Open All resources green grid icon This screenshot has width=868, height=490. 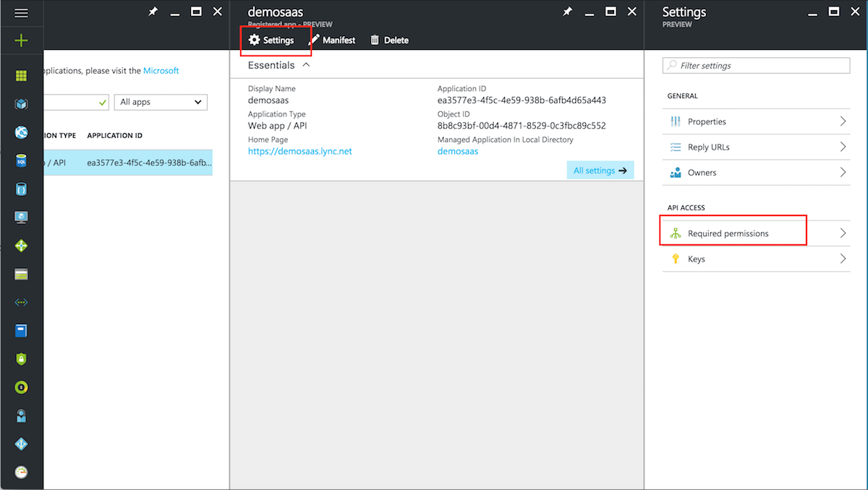[x=21, y=76]
